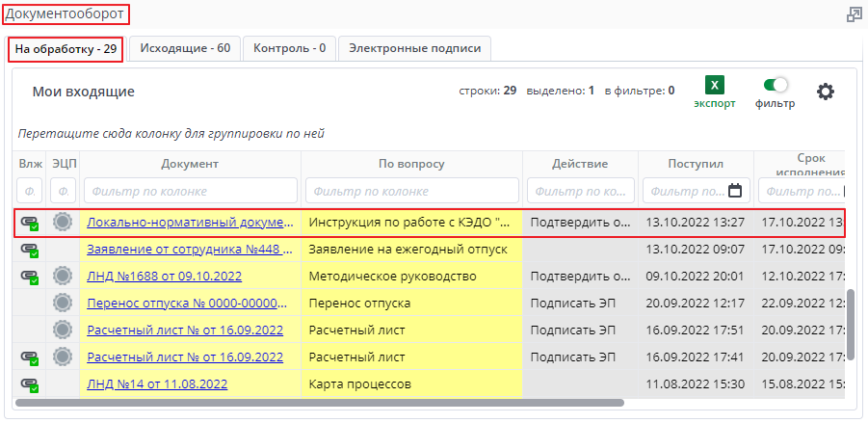
Task: Open table settings gear icon
Action: click(x=825, y=92)
